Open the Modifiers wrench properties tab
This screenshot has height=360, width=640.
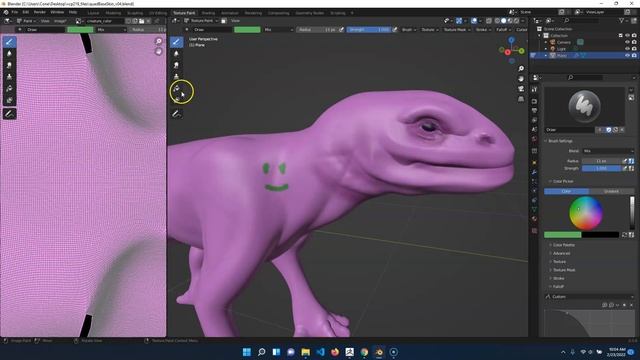[534, 172]
